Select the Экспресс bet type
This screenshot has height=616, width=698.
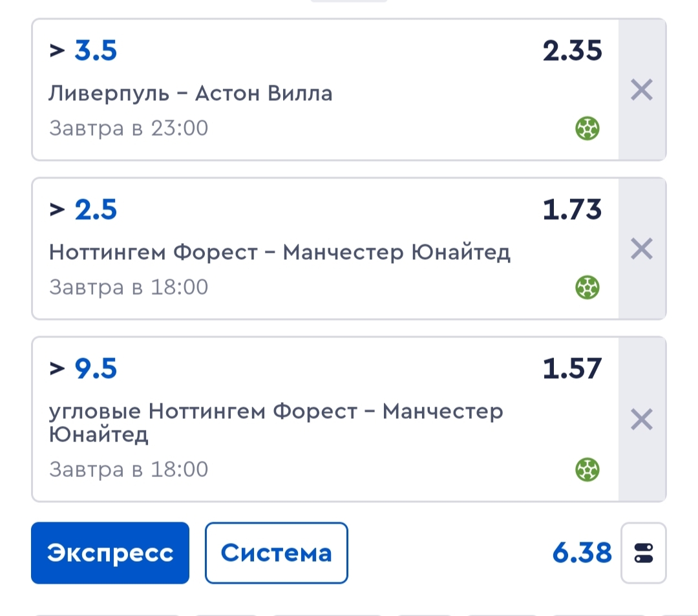pyautogui.click(x=110, y=553)
